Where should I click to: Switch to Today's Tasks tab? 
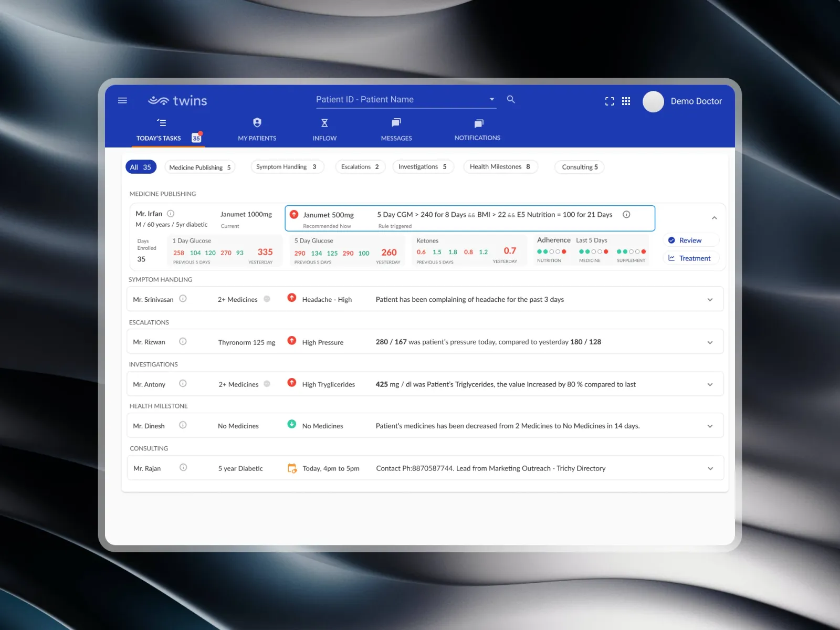(168, 130)
